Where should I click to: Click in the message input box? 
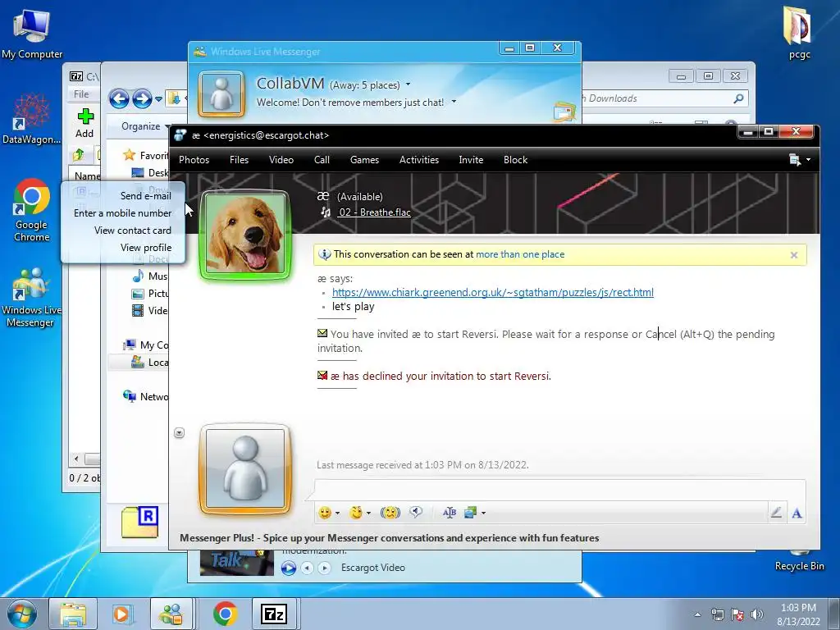559,491
